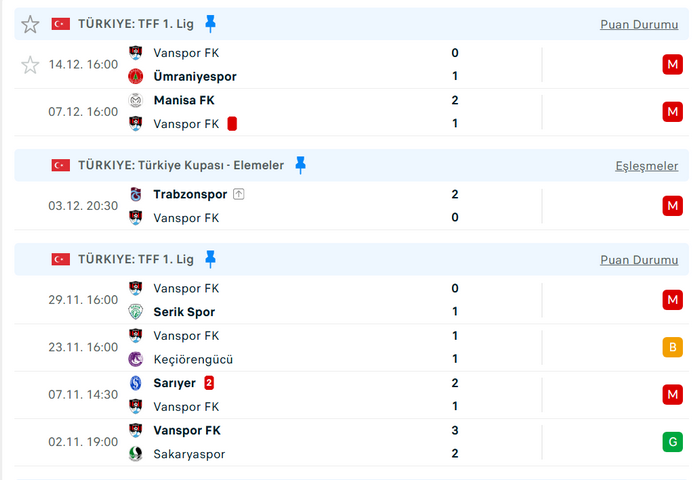The image size is (700, 480).
Task: Click the Sarıyer club logo
Action: click(136, 383)
